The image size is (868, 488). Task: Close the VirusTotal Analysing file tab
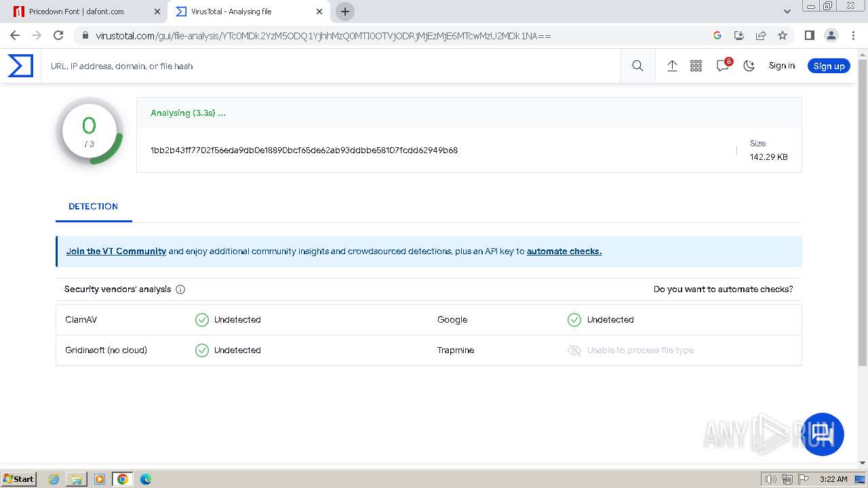320,12
